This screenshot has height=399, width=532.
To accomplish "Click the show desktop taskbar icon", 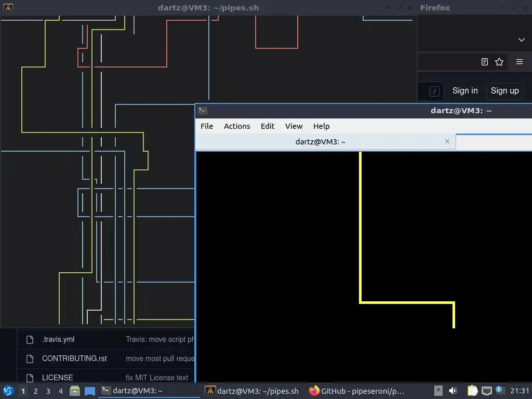I will [x=90, y=391].
